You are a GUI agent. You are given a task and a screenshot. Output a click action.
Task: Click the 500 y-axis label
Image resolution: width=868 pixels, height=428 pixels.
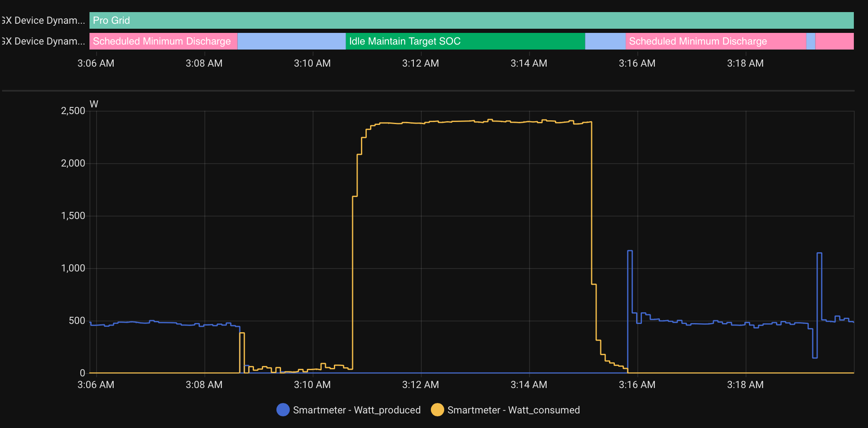pyautogui.click(x=77, y=321)
